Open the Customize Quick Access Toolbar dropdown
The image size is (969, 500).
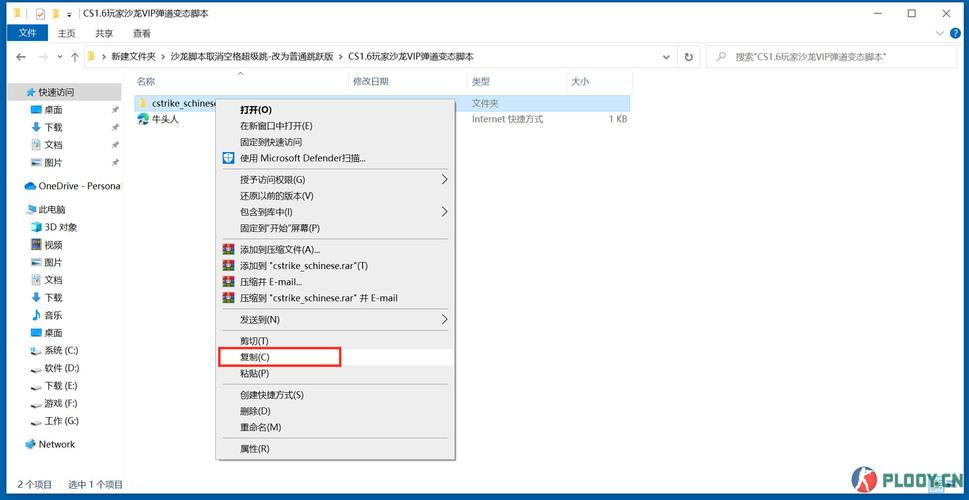[69, 14]
